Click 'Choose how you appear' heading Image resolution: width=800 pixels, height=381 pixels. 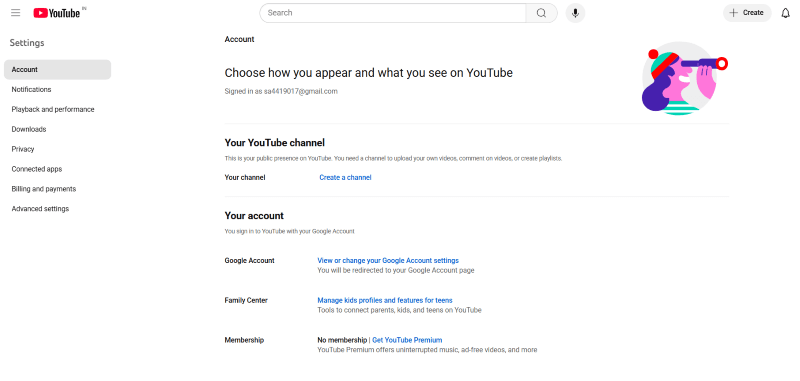pyautogui.click(x=368, y=73)
